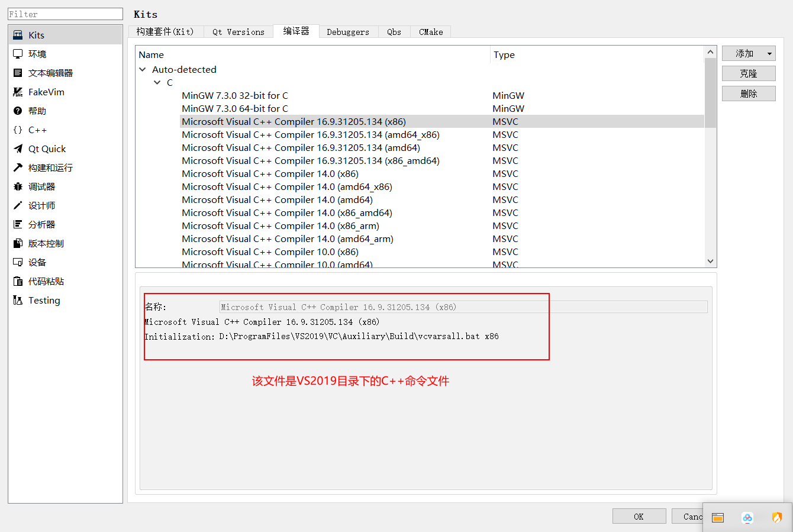Click the 分析器 icon
The width and height of the screenshot is (793, 532).
[18, 224]
